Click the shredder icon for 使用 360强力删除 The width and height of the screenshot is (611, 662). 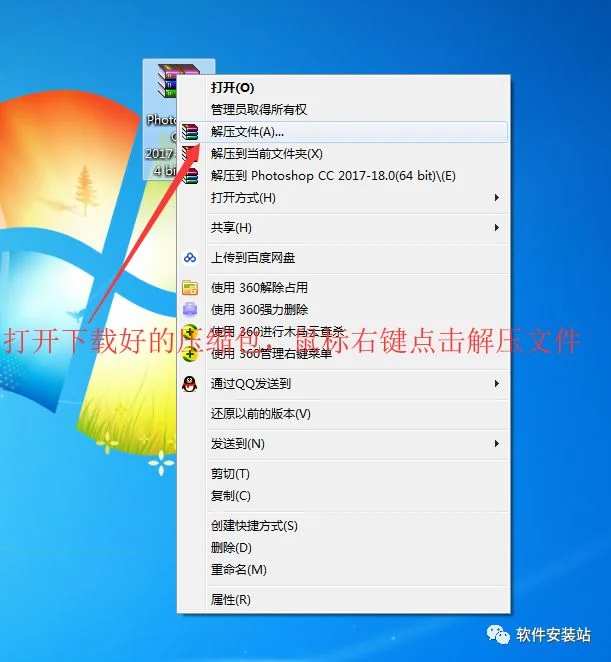coord(190,310)
